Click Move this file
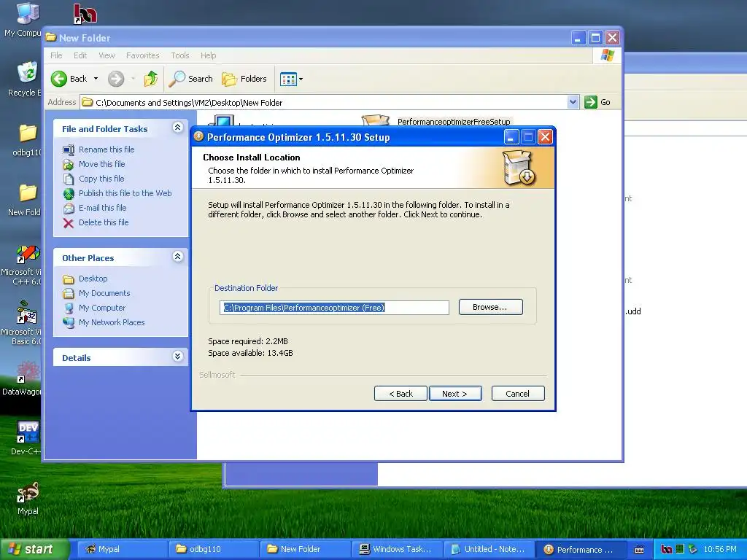The image size is (747, 560). (x=101, y=164)
